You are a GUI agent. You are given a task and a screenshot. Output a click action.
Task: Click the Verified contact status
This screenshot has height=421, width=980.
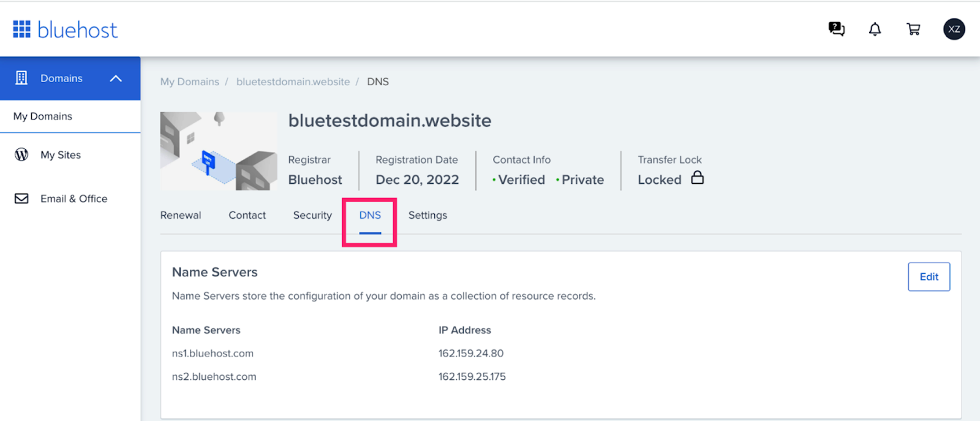pos(521,180)
